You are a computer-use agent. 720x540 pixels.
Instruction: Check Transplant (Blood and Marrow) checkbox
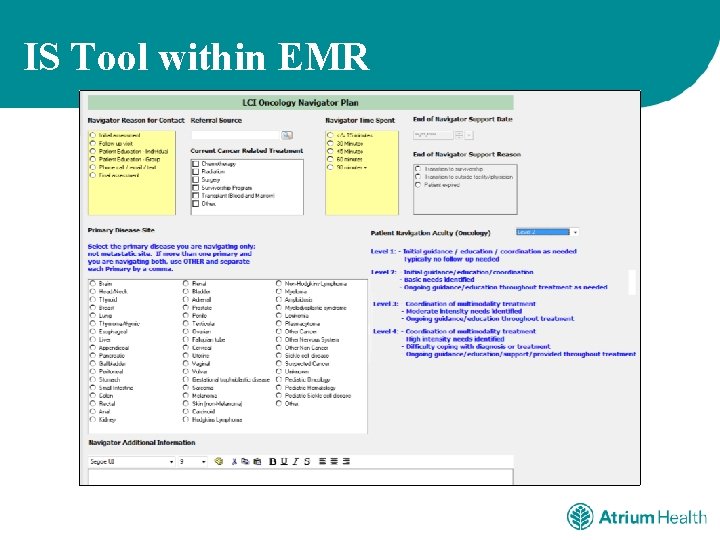[x=196, y=196]
